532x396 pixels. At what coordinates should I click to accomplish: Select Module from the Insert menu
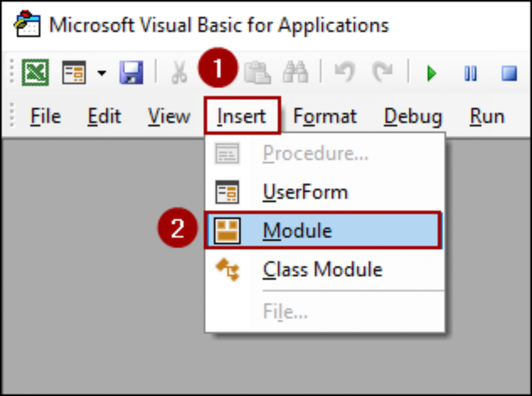click(x=297, y=230)
